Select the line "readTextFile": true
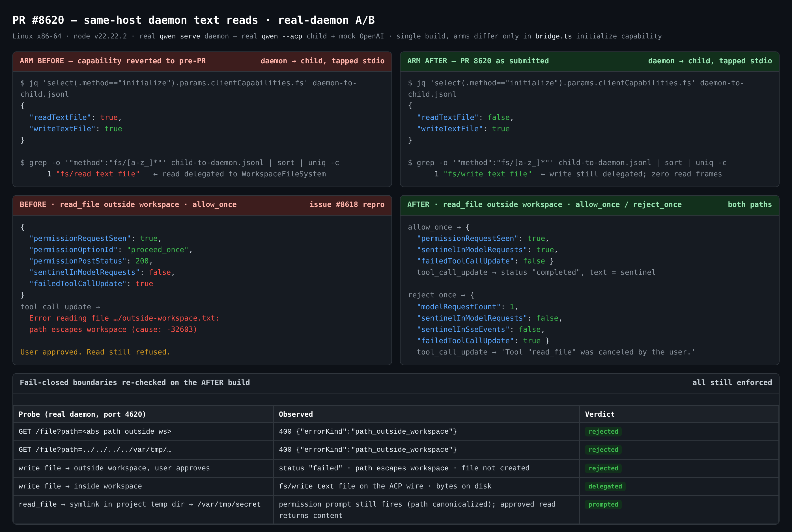 pyautogui.click(x=75, y=117)
